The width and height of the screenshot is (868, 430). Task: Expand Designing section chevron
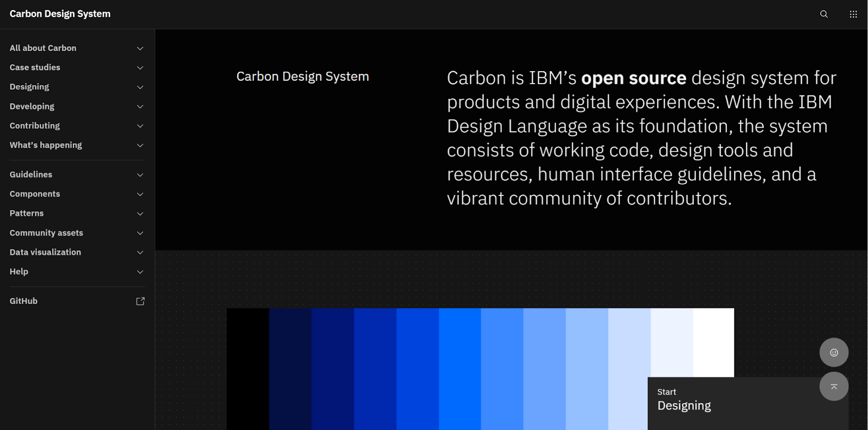pyautogui.click(x=140, y=87)
